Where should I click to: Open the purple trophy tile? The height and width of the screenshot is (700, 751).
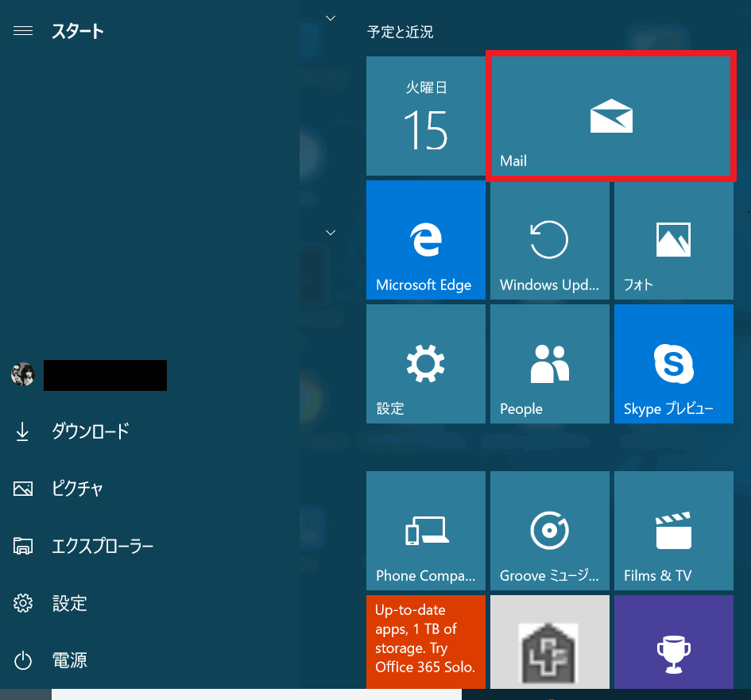674,641
